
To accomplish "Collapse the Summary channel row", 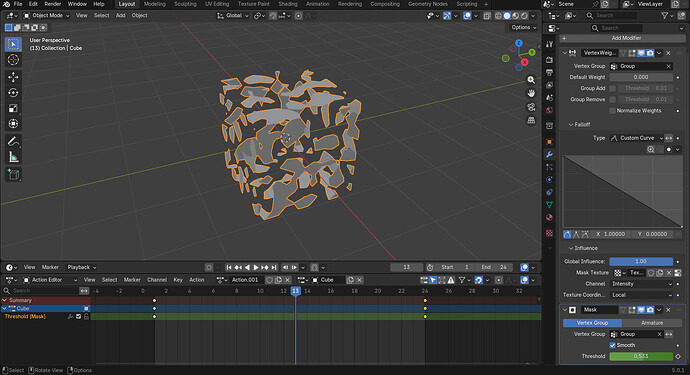I will pos(5,300).
